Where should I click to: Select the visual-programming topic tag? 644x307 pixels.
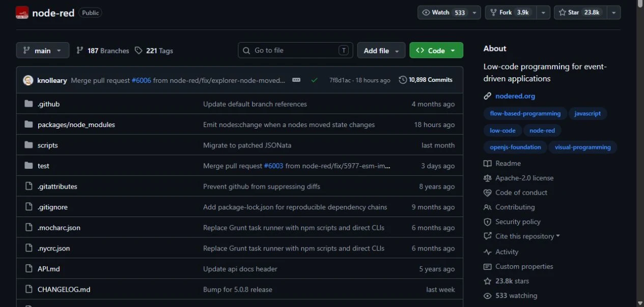point(583,147)
